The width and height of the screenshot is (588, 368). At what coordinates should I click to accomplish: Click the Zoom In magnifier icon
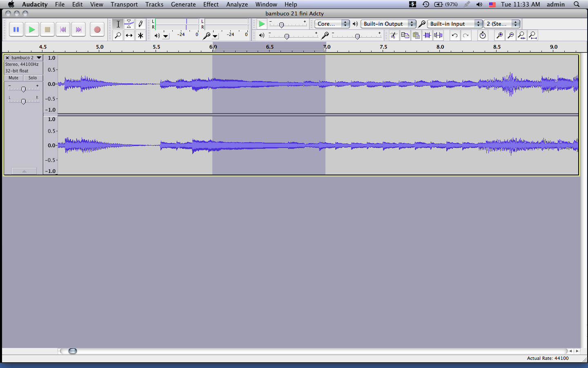499,36
